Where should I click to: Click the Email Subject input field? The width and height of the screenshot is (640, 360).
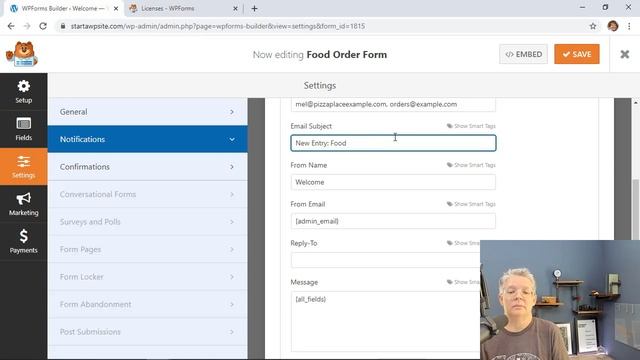393,143
